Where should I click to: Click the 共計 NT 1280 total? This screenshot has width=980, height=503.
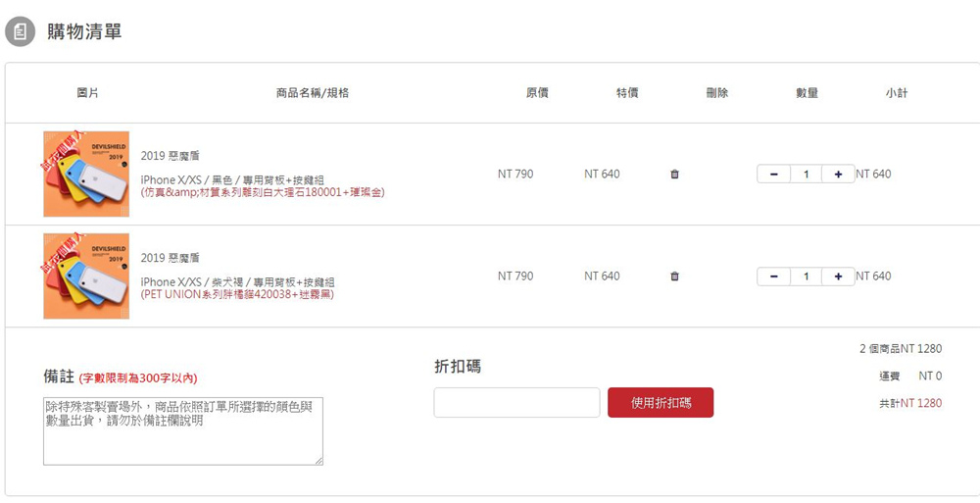point(910,403)
